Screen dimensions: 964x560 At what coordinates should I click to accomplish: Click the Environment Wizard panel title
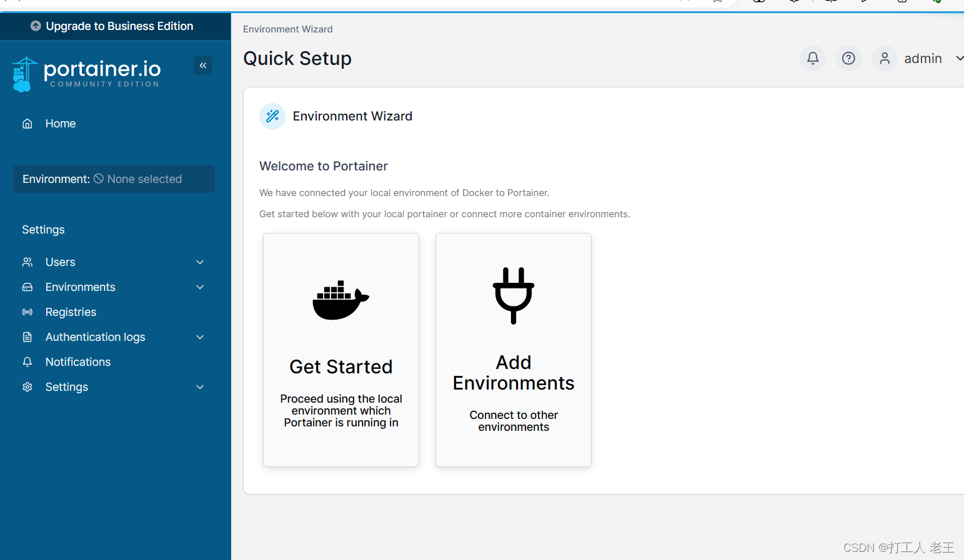tap(352, 116)
